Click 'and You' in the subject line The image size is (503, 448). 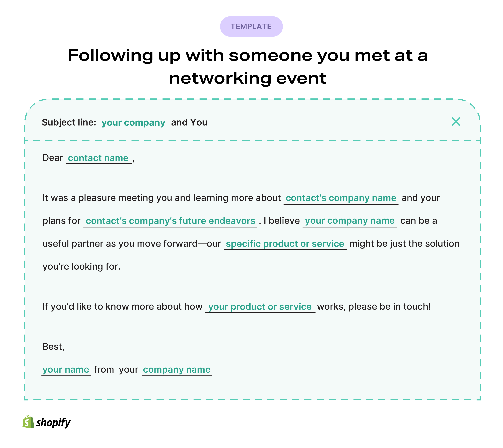click(189, 122)
